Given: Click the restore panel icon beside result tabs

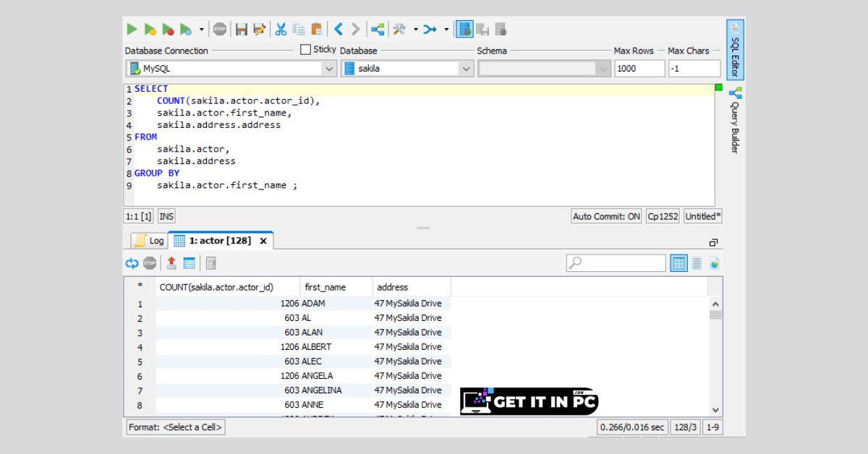Looking at the screenshot, I should (x=714, y=242).
